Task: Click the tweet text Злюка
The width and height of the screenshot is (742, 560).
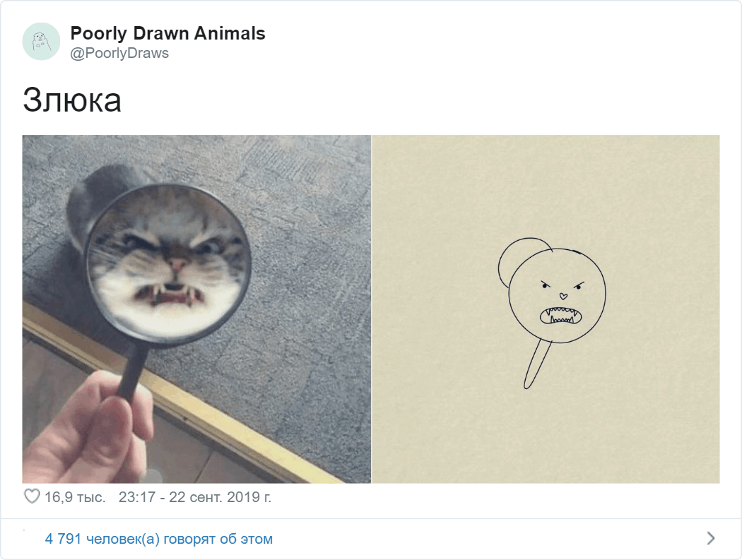Action: coord(72,100)
